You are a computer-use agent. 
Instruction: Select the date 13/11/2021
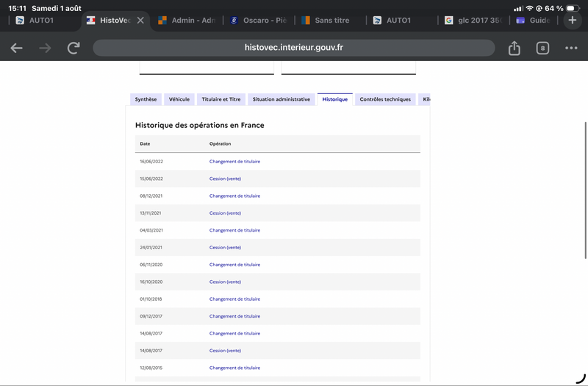point(151,213)
